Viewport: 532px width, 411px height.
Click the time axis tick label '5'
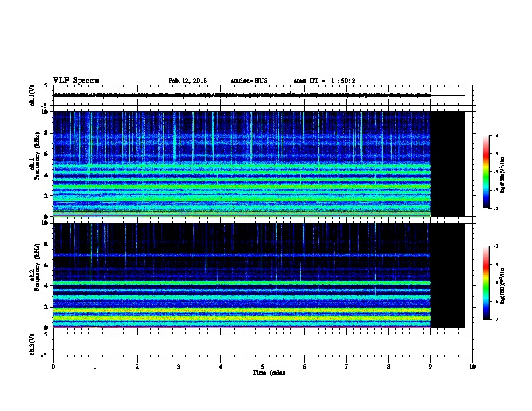263,367
